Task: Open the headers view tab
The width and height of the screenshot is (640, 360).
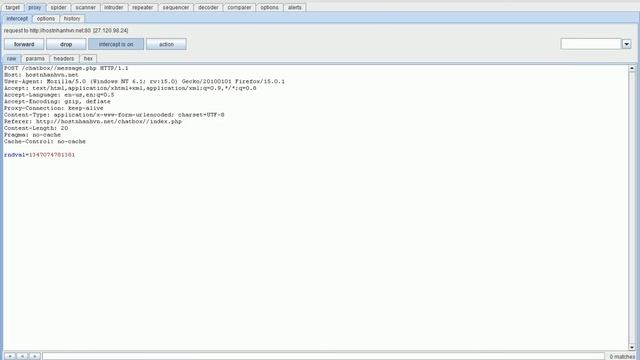Action: coord(64,59)
